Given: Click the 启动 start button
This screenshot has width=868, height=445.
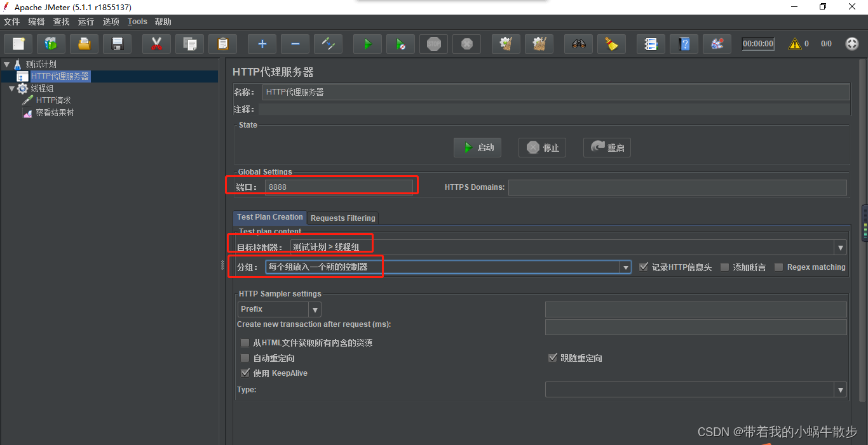Looking at the screenshot, I should point(477,147).
